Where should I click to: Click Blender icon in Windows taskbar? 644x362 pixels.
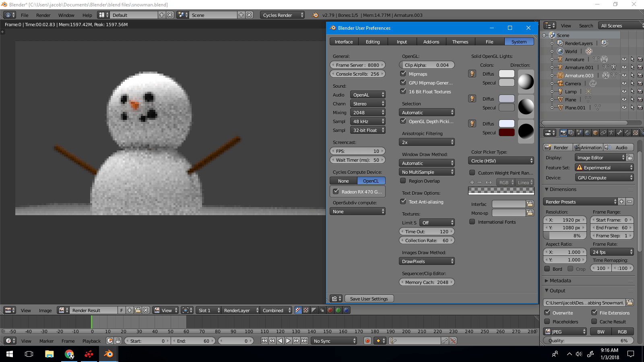pos(109,354)
